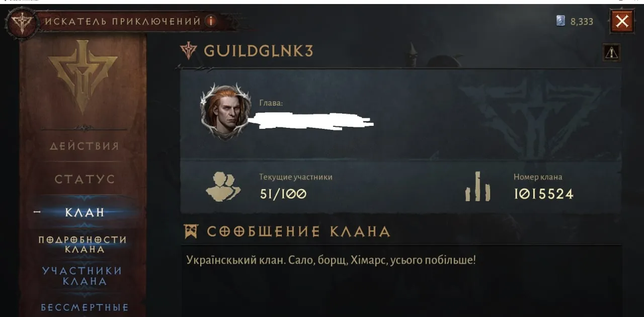Click the clan message text area
This screenshot has height=317, width=644.
pyautogui.click(x=401, y=281)
